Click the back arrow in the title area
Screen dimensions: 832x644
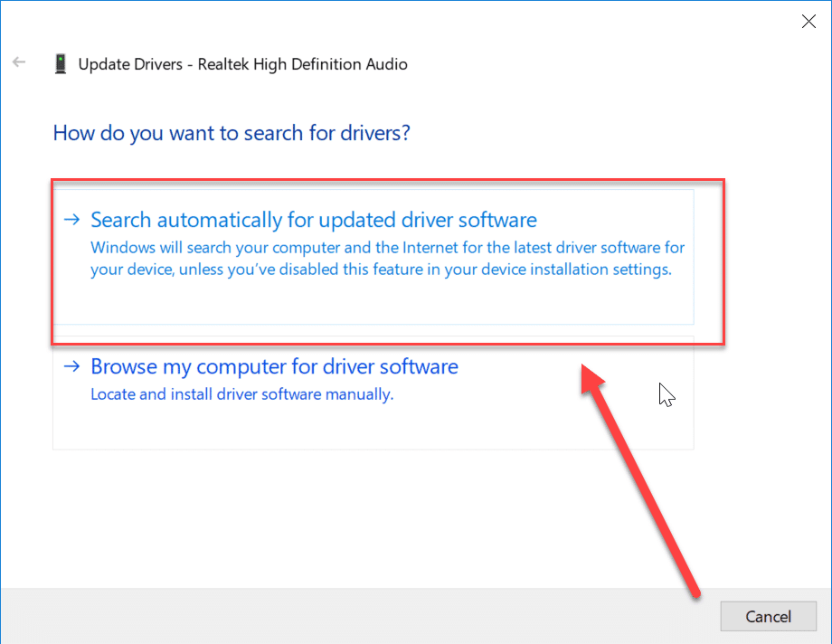pos(19,63)
